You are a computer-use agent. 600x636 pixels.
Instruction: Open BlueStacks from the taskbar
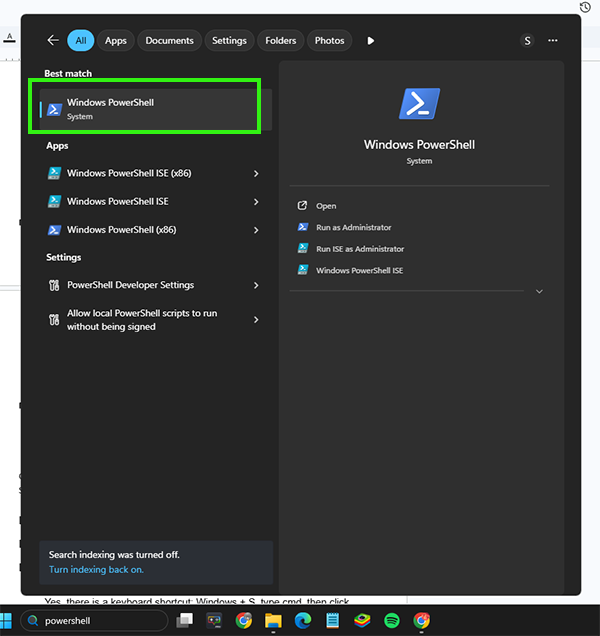click(362, 621)
